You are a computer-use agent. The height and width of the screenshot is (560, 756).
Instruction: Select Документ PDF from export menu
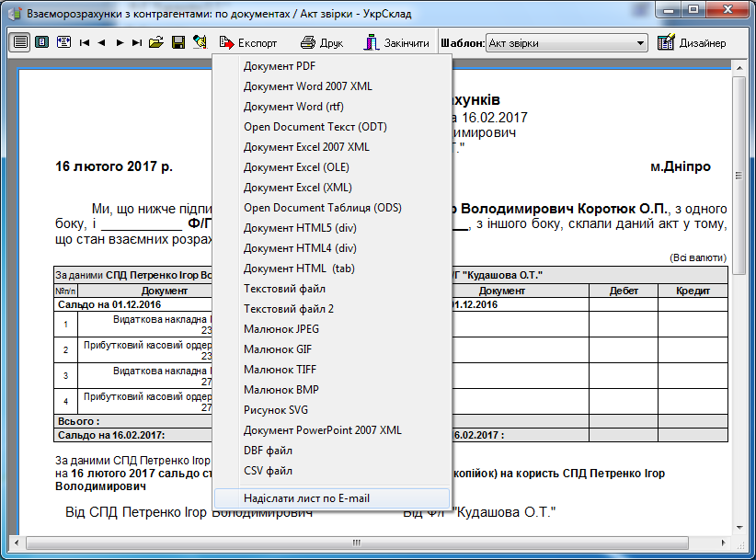tap(279, 66)
